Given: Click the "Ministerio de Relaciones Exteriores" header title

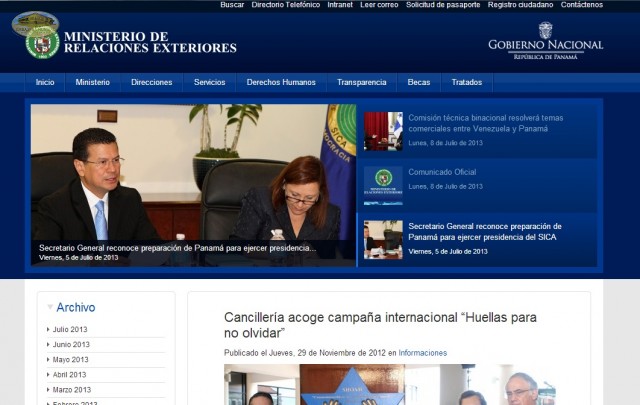Looking at the screenshot, I should click(150, 42).
